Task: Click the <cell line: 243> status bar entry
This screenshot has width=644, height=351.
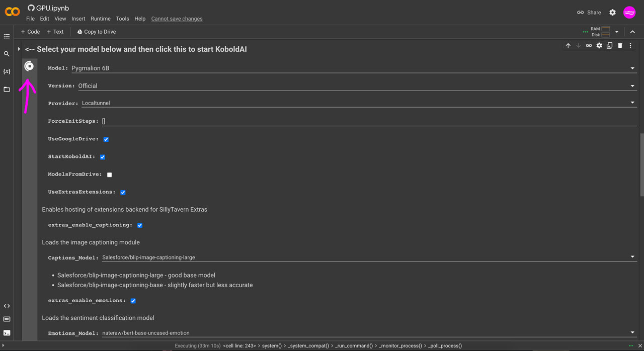Action: 240,346
